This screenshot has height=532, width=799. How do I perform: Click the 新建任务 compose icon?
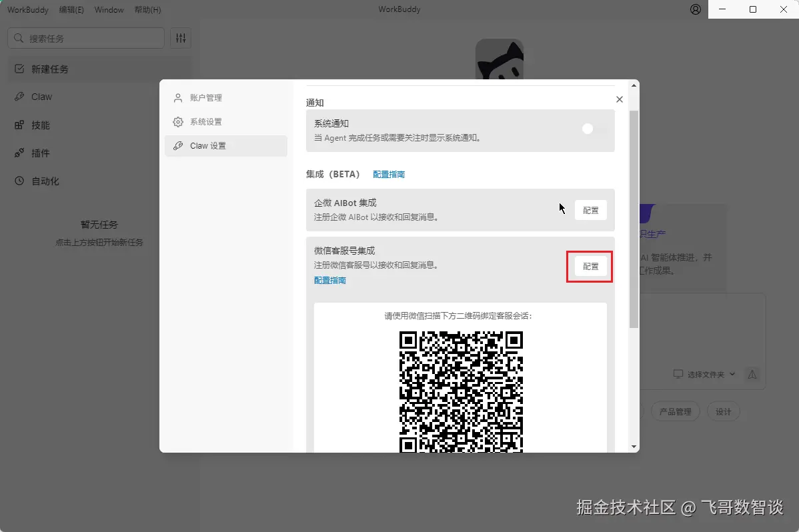(x=19, y=69)
